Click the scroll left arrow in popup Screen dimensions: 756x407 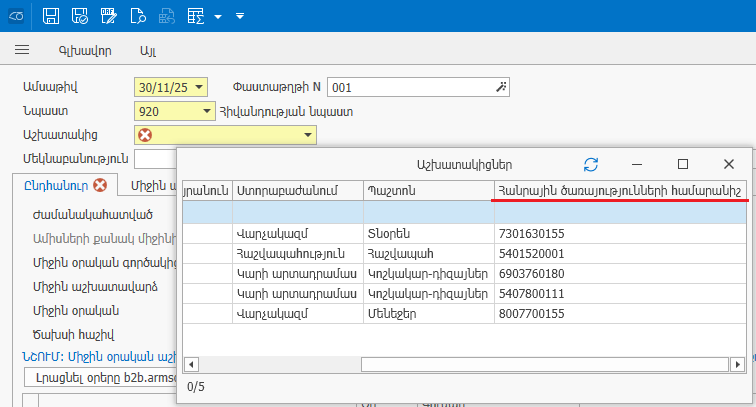pyautogui.click(x=191, y=365)
